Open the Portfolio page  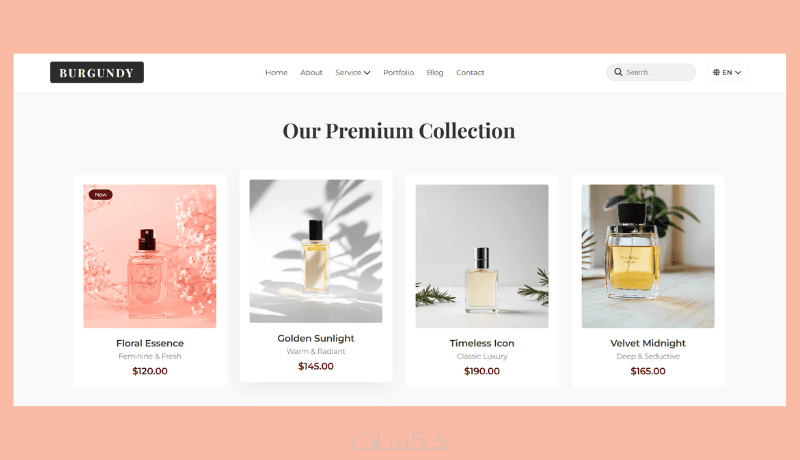(x=398, y=72)
